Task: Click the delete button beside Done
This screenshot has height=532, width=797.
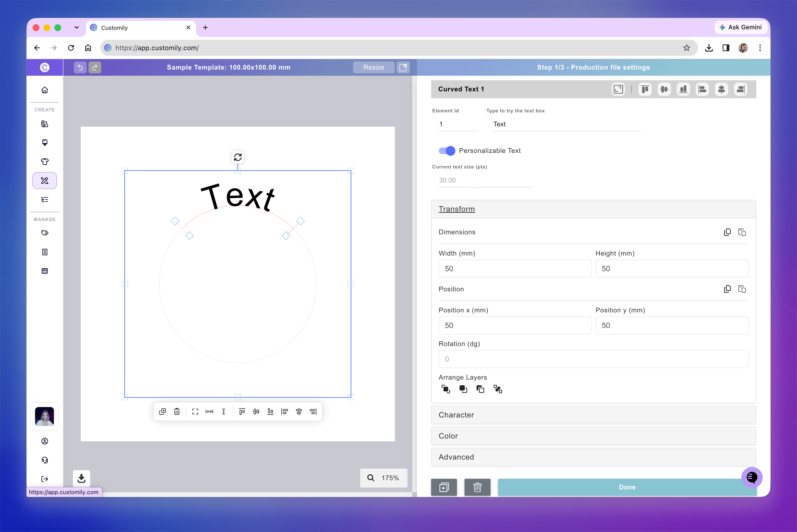Action: 477,487
